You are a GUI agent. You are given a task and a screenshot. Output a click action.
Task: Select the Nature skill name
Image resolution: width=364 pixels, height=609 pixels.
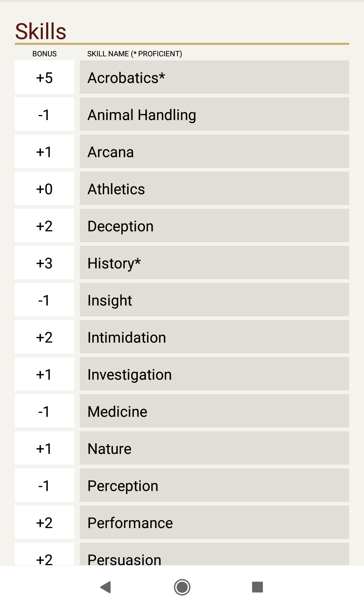point(214,448)
